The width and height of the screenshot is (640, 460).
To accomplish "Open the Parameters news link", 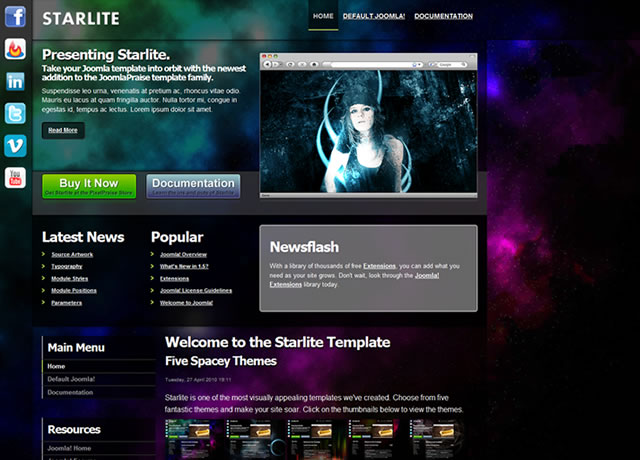I will click(67, 303).
